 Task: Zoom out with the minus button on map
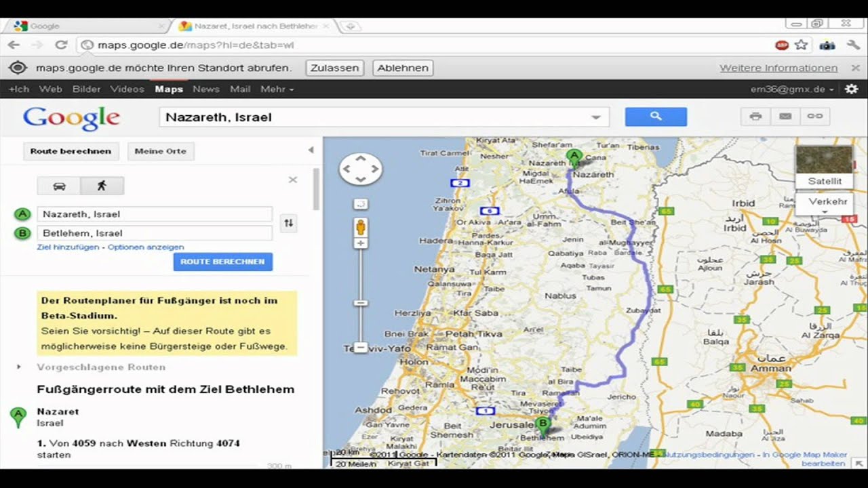pos(361,348)
